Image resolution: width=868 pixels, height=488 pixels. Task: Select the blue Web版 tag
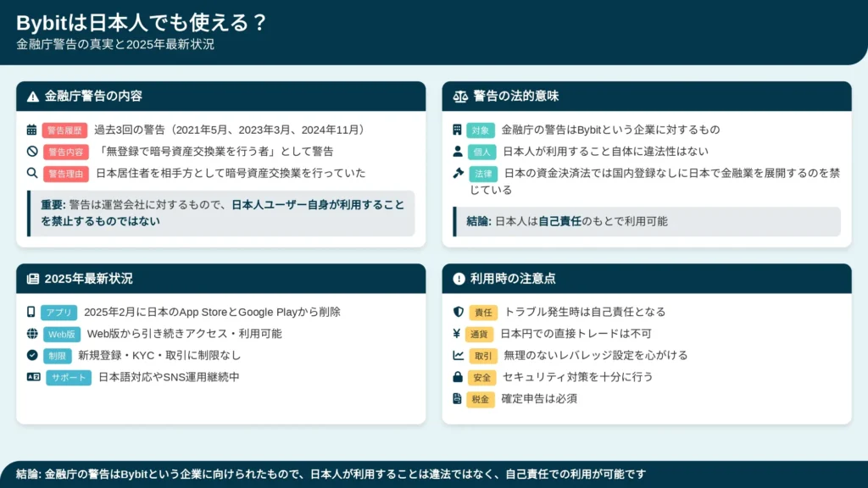61,334
